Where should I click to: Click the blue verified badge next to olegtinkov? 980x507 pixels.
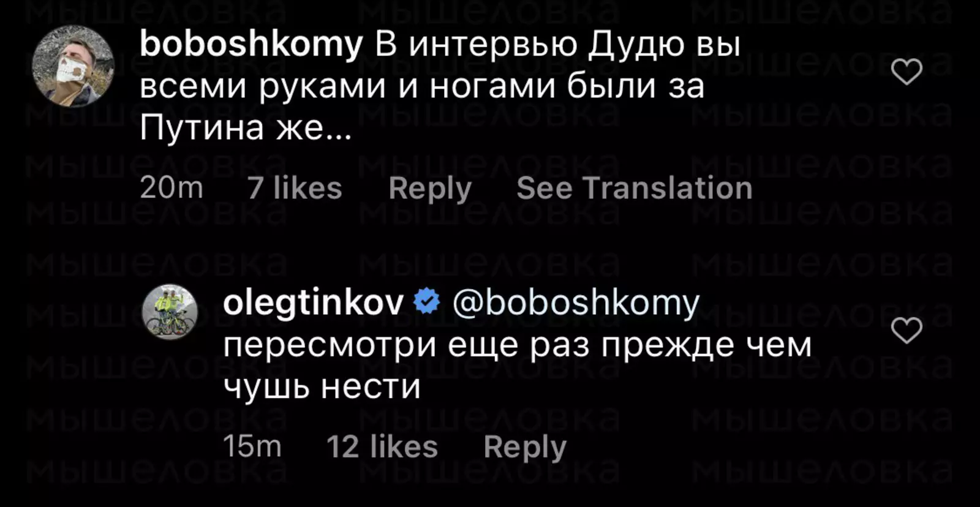pyautogui.click(x=427, y=302)
